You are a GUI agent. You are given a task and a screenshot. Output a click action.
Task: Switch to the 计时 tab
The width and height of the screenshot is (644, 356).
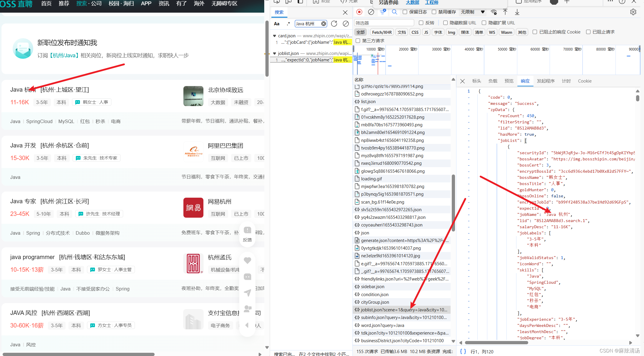[x=566, y=81]
